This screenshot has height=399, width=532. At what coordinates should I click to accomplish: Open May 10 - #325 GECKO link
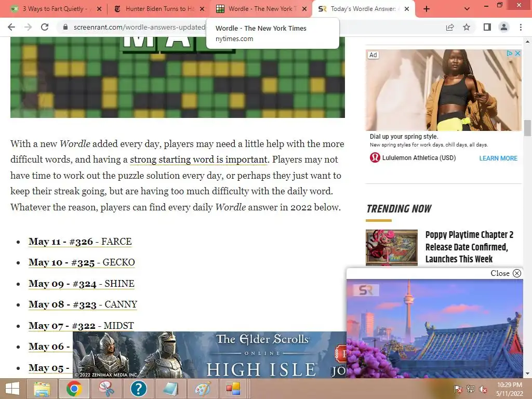82,262
